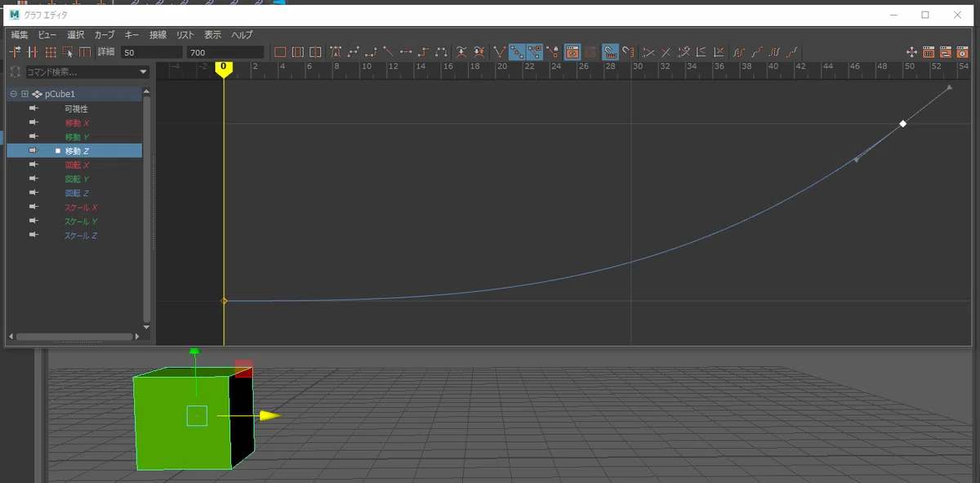
Task: Click the plus box next to pCube1
Action: tap(24, 94)
